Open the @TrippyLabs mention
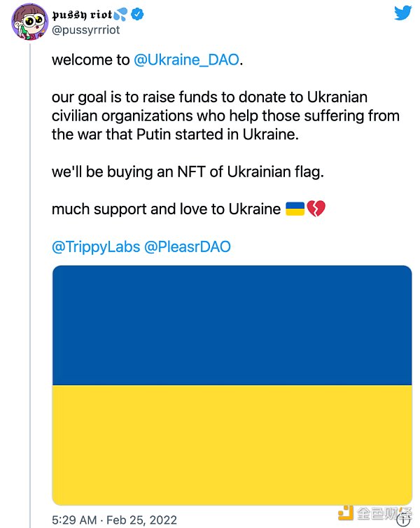This screenshot has height=528, width=420. 95,246
